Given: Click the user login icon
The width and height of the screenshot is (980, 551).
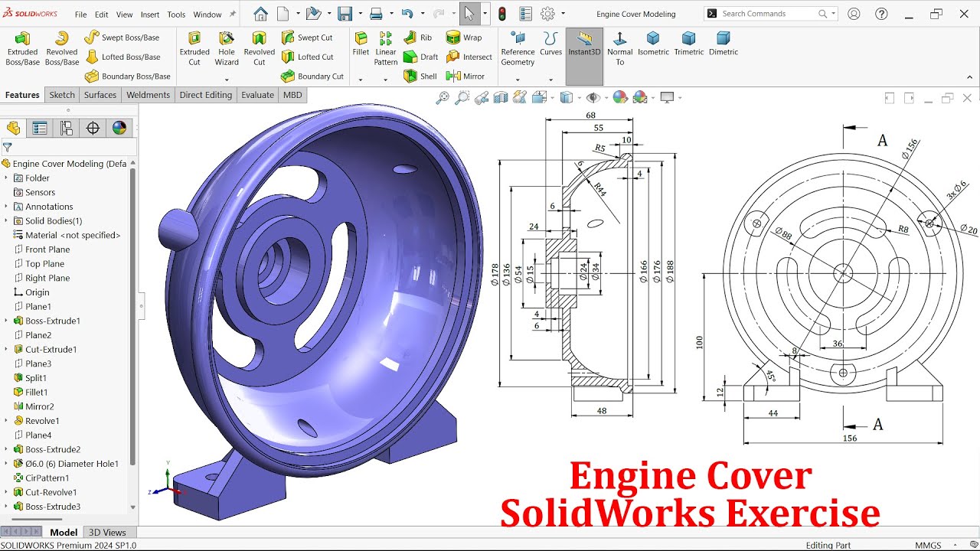Looking at the screenshot, I should (x=854, y=14).
